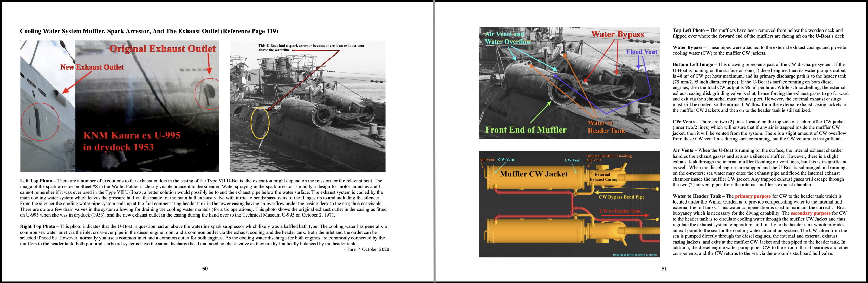Click the "Left Top Photo" paragraph heading
Image resolution: width=868 pixels, height=283 pixels.
[x=36, y=181]
